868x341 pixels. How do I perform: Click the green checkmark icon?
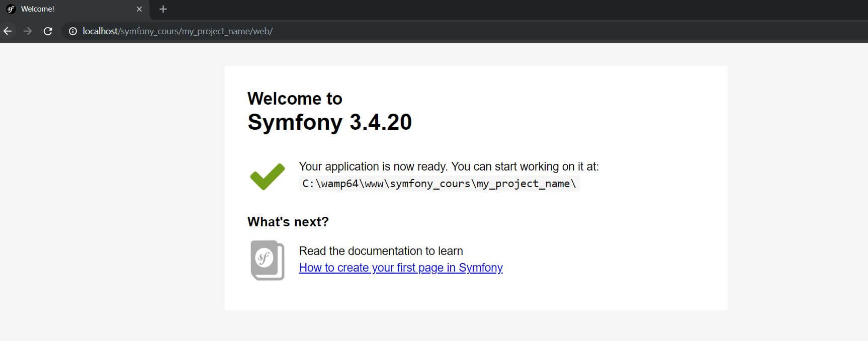[267, 176]
